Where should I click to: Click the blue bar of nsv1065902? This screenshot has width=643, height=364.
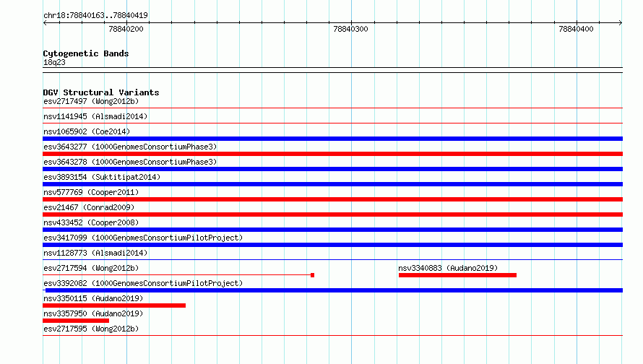point(332,139)
